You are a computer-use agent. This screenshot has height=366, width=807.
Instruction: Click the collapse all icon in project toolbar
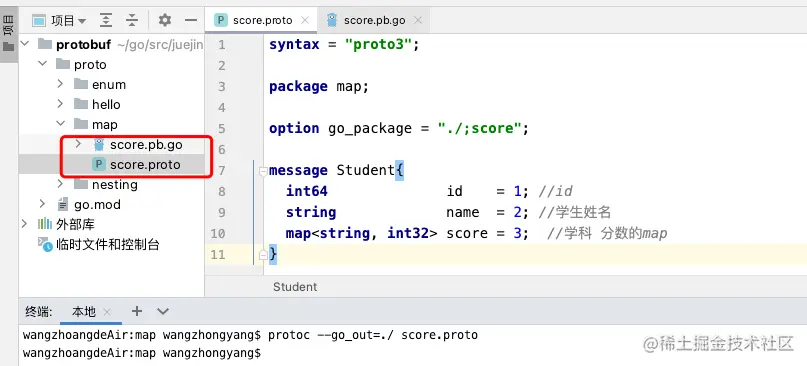[x=132, y=21]
